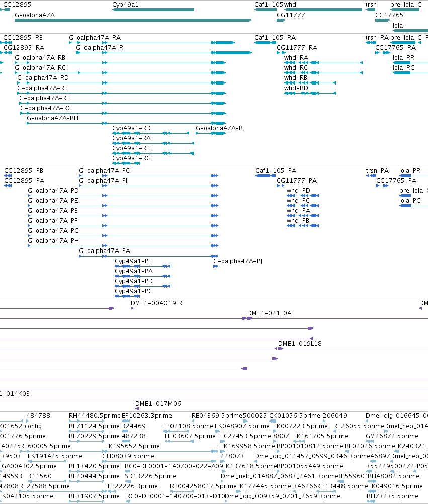Open EST RH44480.5prime
This screenshot has width=428, height=504.
coord(95,416)
